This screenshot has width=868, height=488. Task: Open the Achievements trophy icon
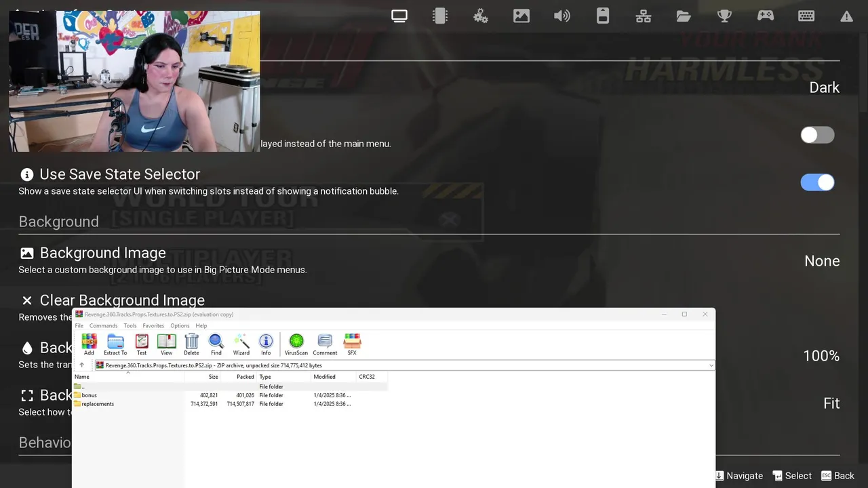[724, 16]
